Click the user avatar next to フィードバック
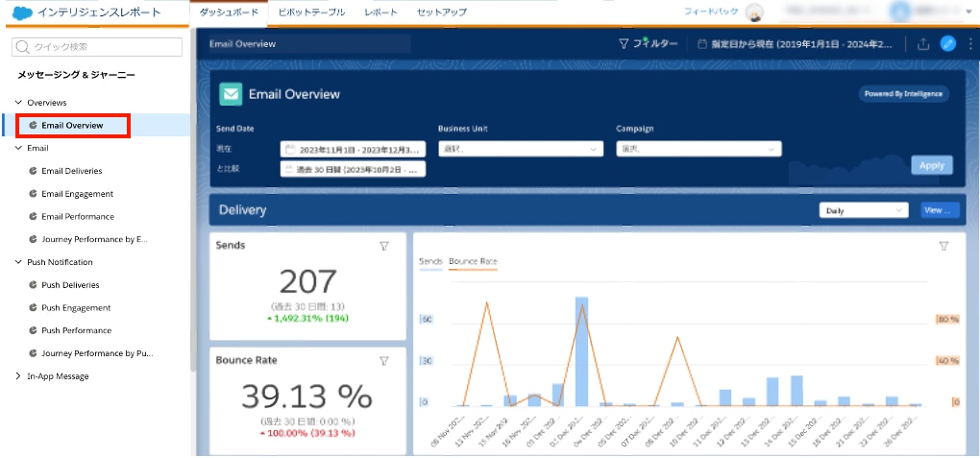This screenshot has height=458, width=980. pyautogui.click(x=755, y=13)
